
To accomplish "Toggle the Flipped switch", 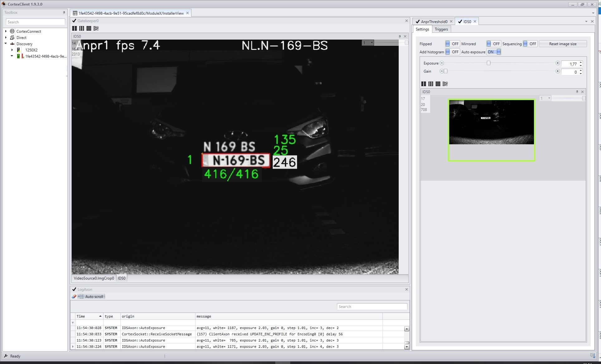I will pos(452,44).
